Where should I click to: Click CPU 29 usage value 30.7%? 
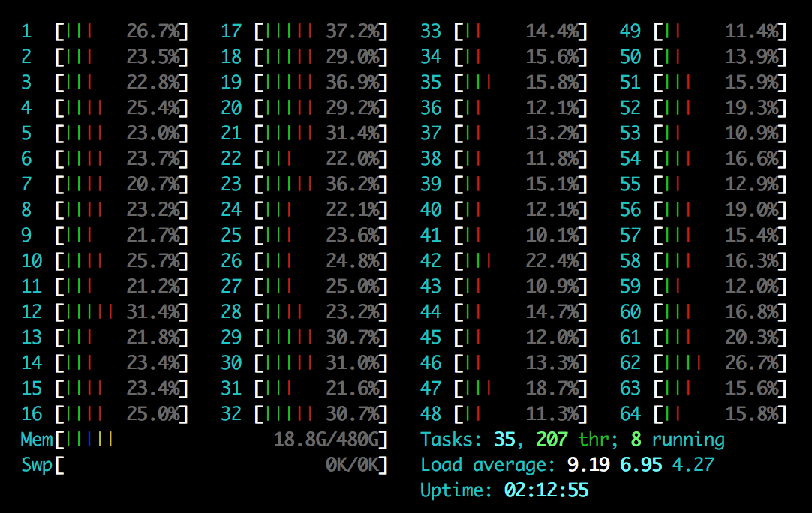click(x=353, y=337)
